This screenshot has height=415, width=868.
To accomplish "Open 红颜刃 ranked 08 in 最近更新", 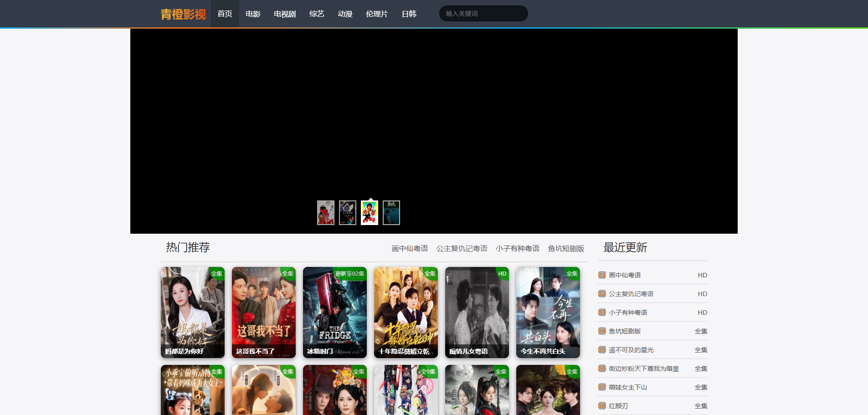I will pos(618,406).
